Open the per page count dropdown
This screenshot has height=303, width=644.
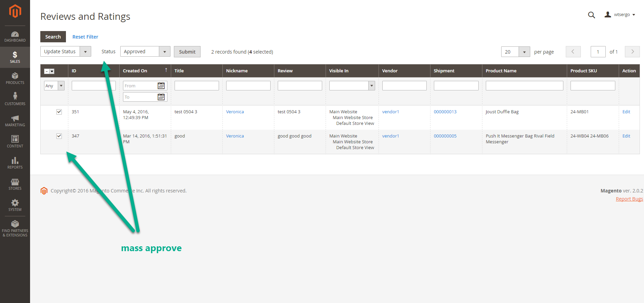pyautogui.click(x=516, y=52)
